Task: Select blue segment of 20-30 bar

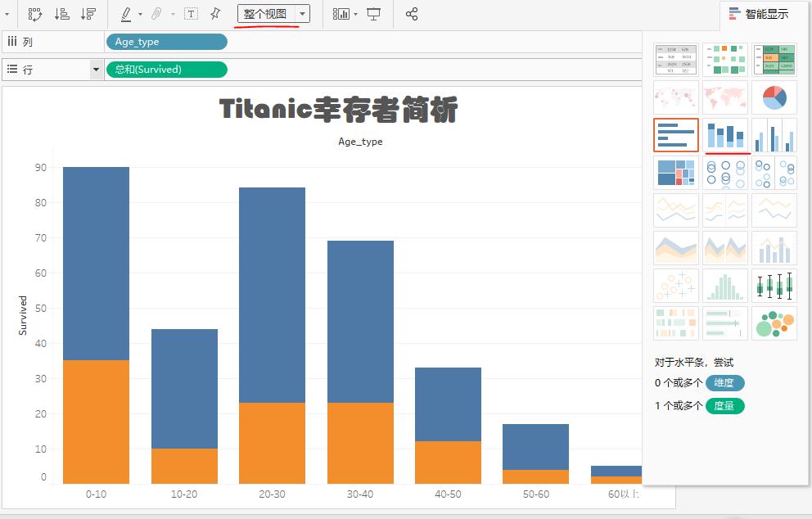Action: [x=272, y=295]
